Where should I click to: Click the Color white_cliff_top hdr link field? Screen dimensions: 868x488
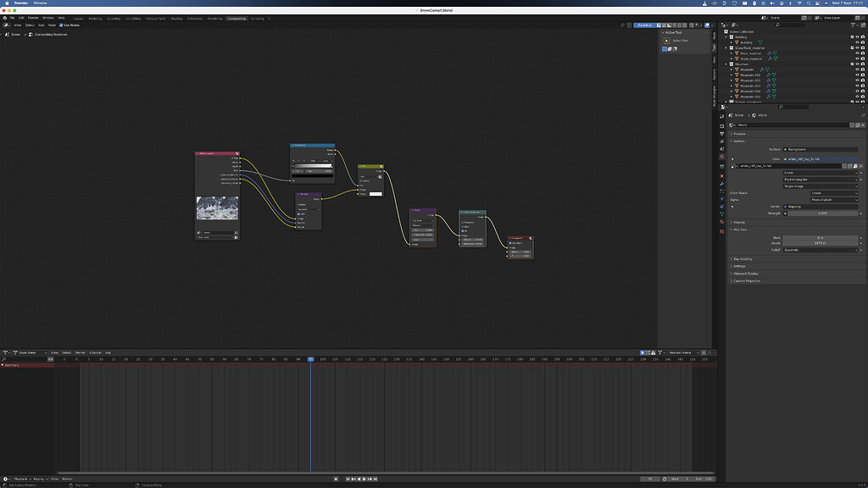pyautogui.click(x=820, y=158)
